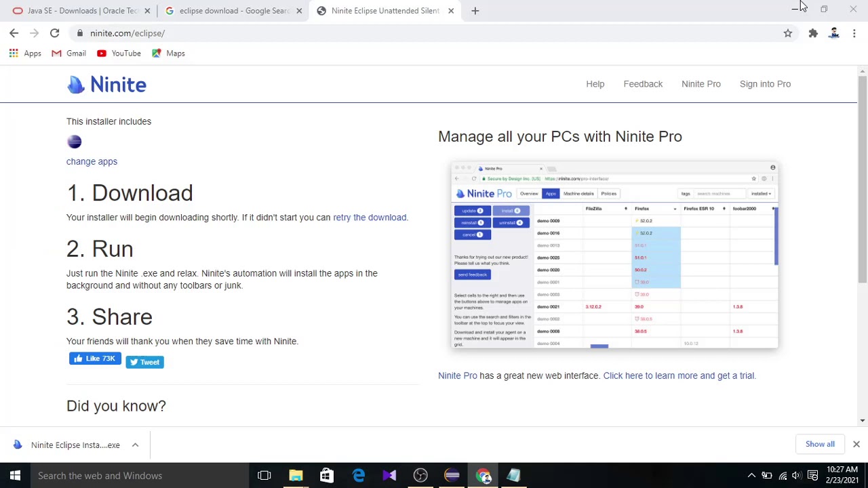Open the Chrome profile avatar
868x488 pixels.
click(x=834, y=33)
